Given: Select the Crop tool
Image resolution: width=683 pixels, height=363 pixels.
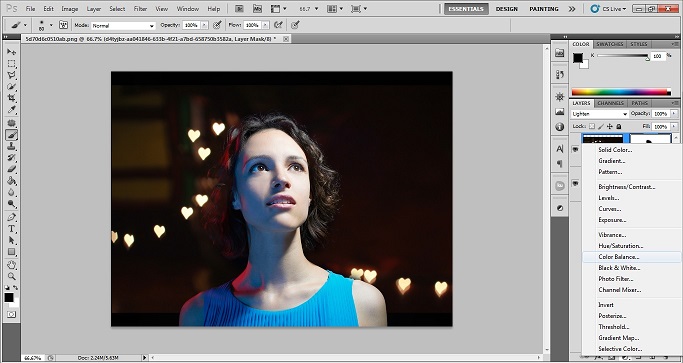Looking at the screenshot, I should 11,99.
